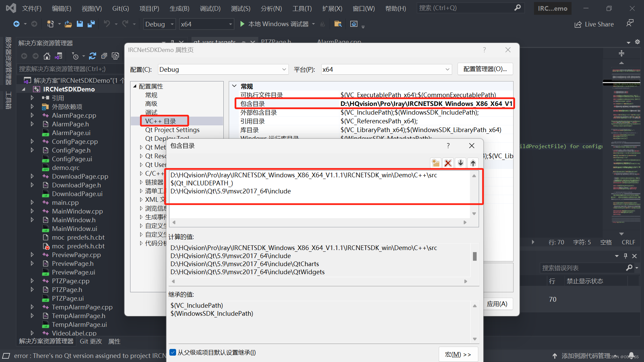Image resolution: width=644 pixels, height=362 pixels.
Task: Click Save file toolbar icon
Action: (x=79, y=24)
